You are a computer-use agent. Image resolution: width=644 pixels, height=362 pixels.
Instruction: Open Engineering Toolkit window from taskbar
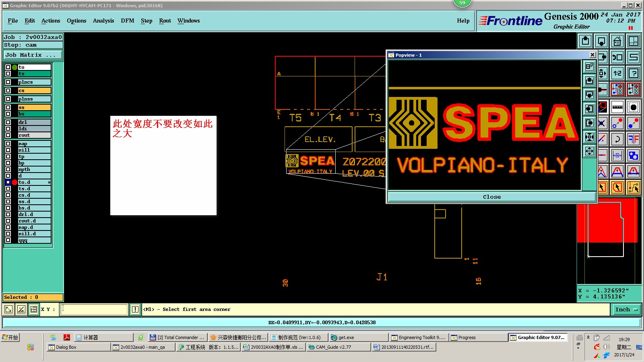coord(419,337)
